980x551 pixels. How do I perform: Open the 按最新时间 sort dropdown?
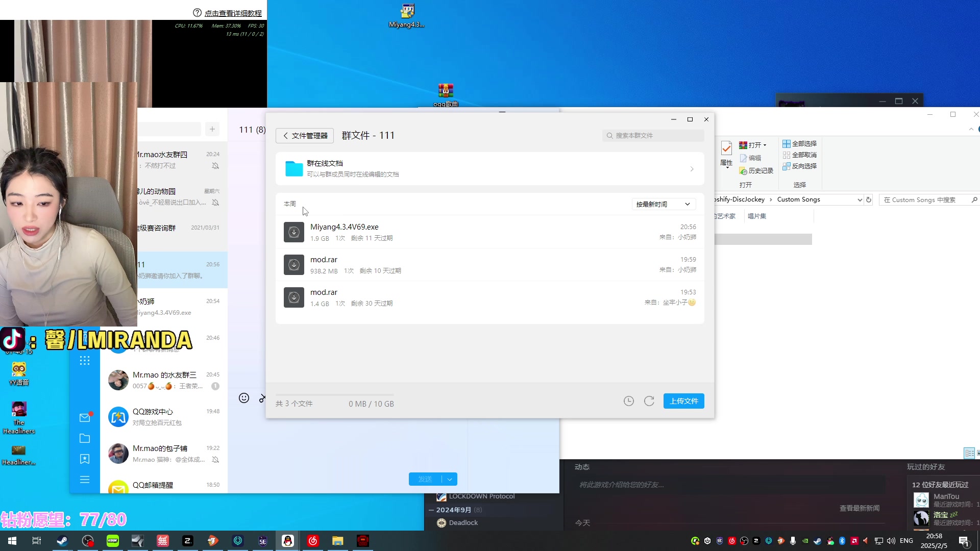663,204
